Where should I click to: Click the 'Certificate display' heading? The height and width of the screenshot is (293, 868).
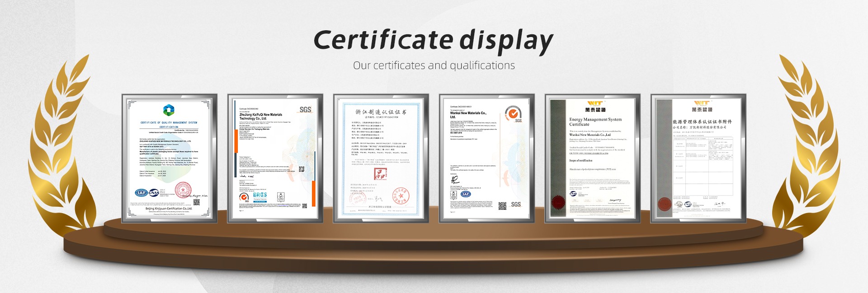coord(434,41)
